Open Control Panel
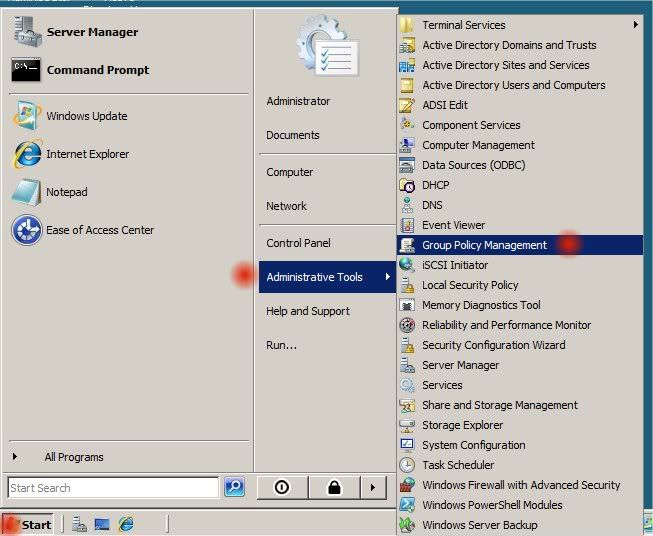 [x=298, y=243]
